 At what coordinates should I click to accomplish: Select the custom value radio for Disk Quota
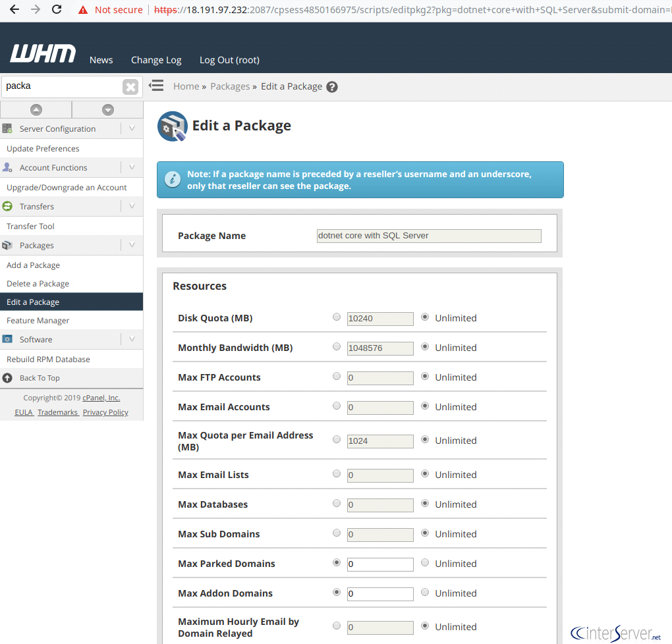point(337,317)
